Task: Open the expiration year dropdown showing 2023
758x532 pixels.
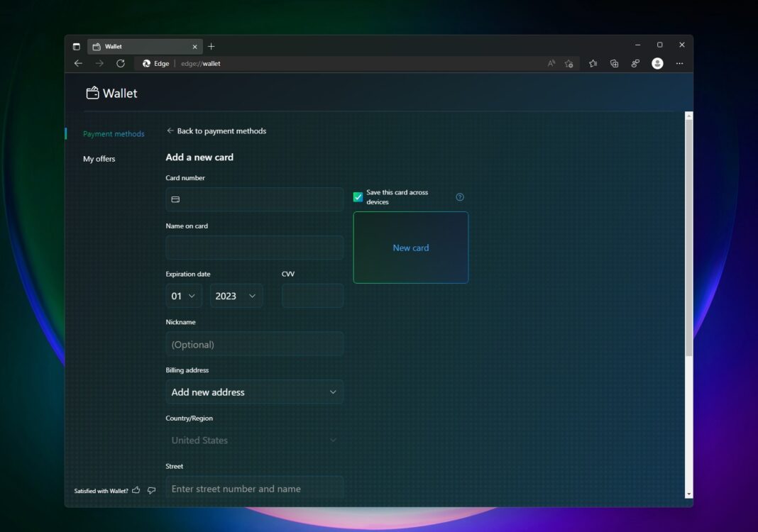Action: click(236, 296)
